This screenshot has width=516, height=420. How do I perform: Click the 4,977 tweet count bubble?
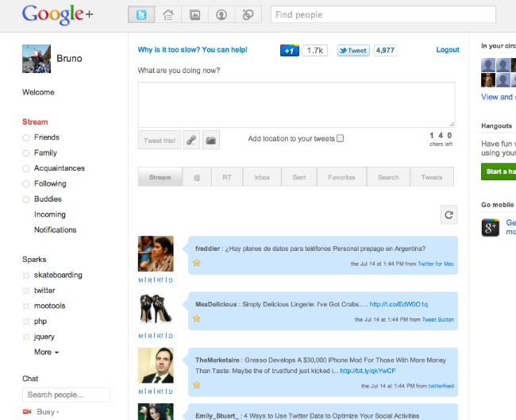[385, 50]
